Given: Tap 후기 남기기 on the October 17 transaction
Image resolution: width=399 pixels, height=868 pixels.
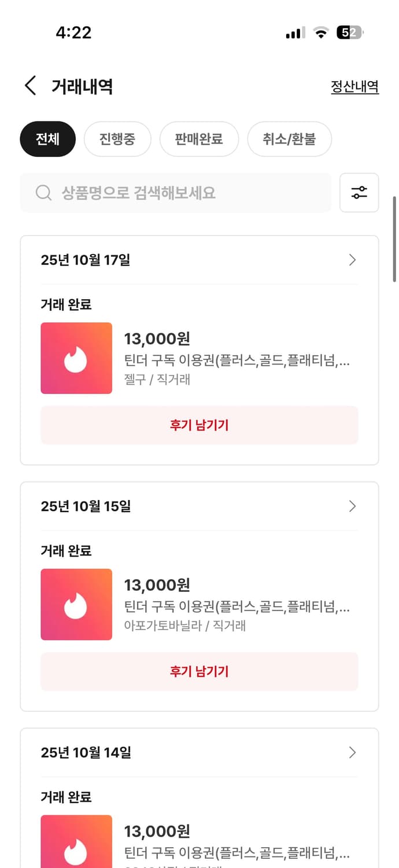Looking at the screenshot, I should pyautogui.click(x=199, y=425).
